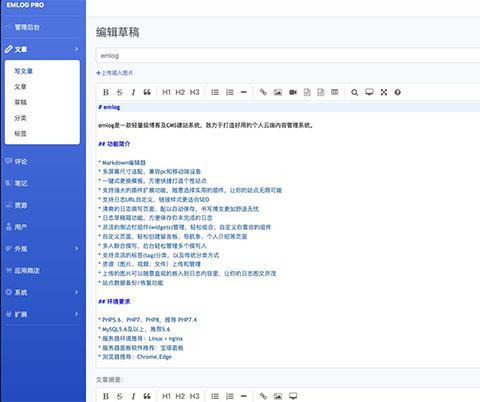Insert unordered list in the 文章摘要 toolbar
Viewport: 480px width, 402px height.
[215, 396]
